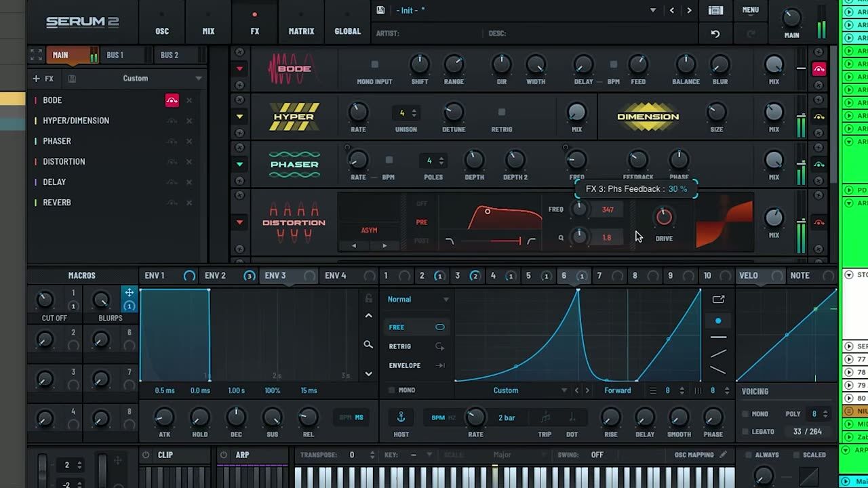Click the preset save disk icon
This screenshot has height=488, width=868.
[380, 10]
